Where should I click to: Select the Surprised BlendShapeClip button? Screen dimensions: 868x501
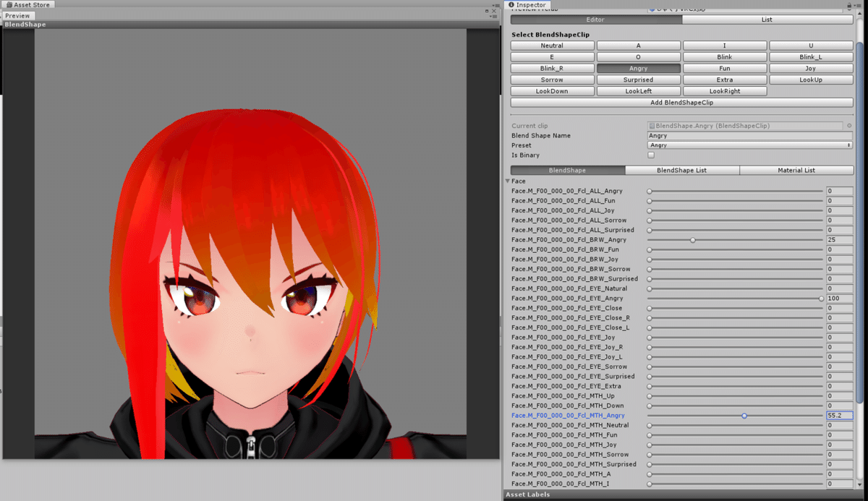[638, 80]
